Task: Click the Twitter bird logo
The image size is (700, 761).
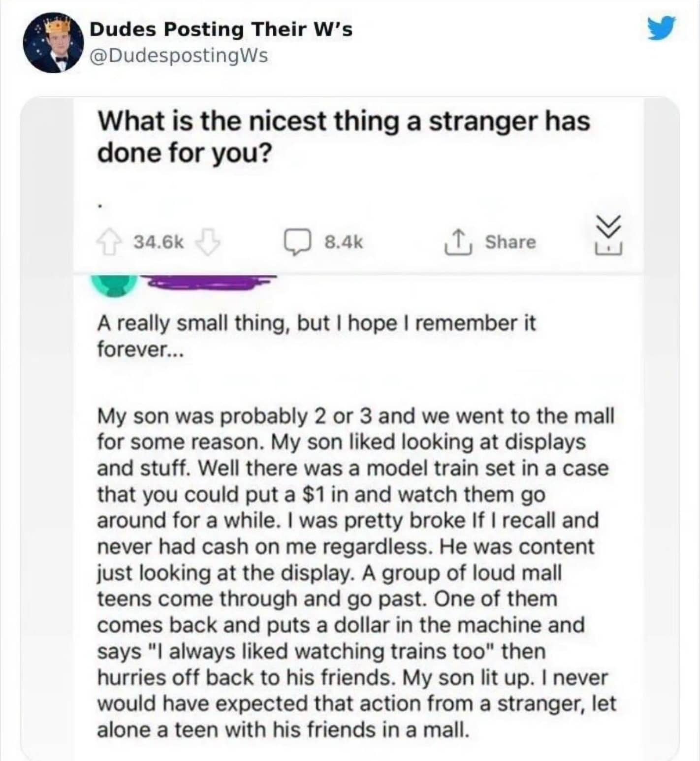Action: click(662, 29)
